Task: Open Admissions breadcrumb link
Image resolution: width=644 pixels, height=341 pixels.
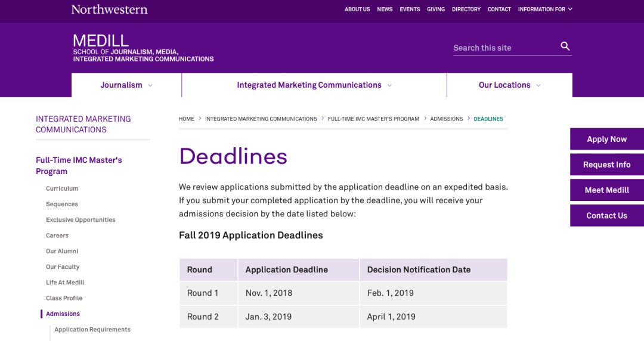Action: tap(447, 119)
